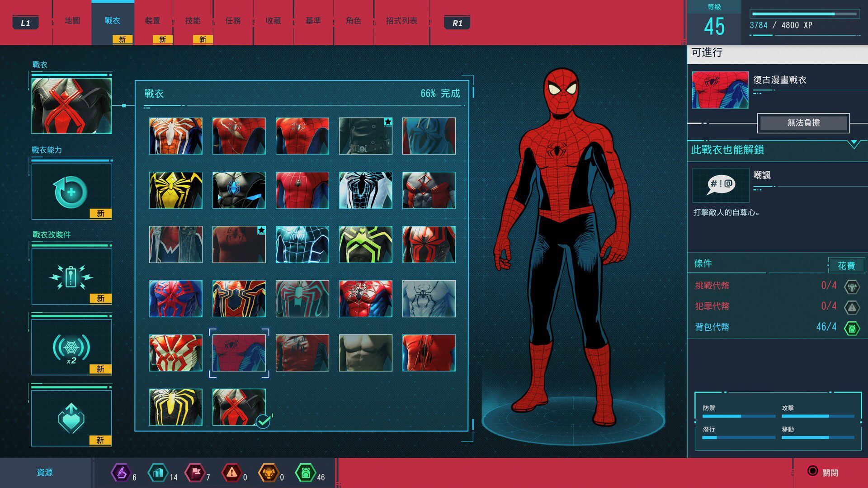Switch to the 地圖 map tab
Viewport: 868px width, 488px height.
[72, 21]
